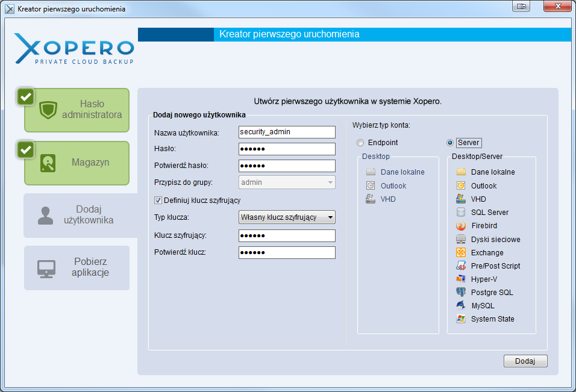Image resolution: width=576 pixels, height=392 pixels.
Task: Click the Wybierz typ konta label
Action: (381, 125)
